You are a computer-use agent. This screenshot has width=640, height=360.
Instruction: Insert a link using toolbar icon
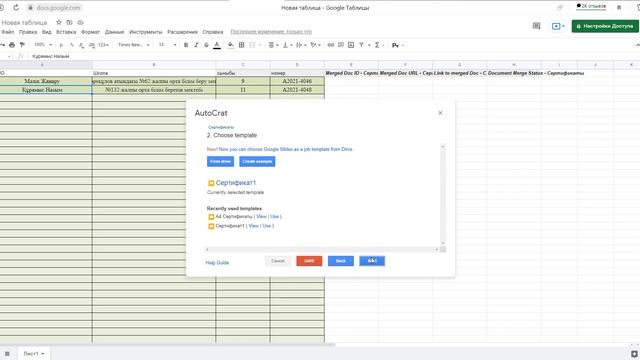(331, 45)
